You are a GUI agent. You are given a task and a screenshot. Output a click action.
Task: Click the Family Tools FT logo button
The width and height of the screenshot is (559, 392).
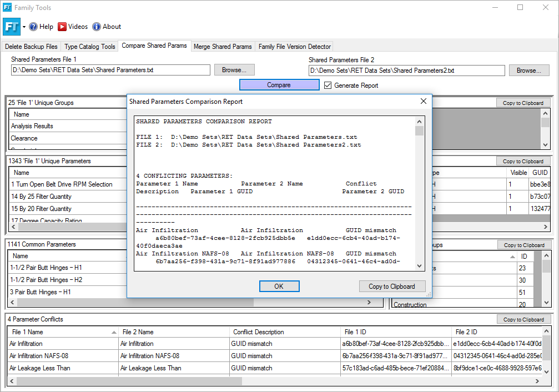click(12, 27)
